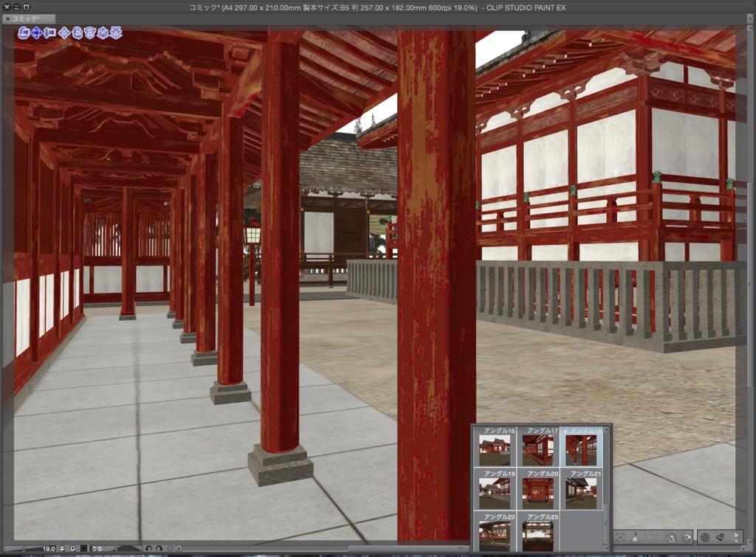
Task: Select the highlighted camera pan tool
Action: click(36, 33)
